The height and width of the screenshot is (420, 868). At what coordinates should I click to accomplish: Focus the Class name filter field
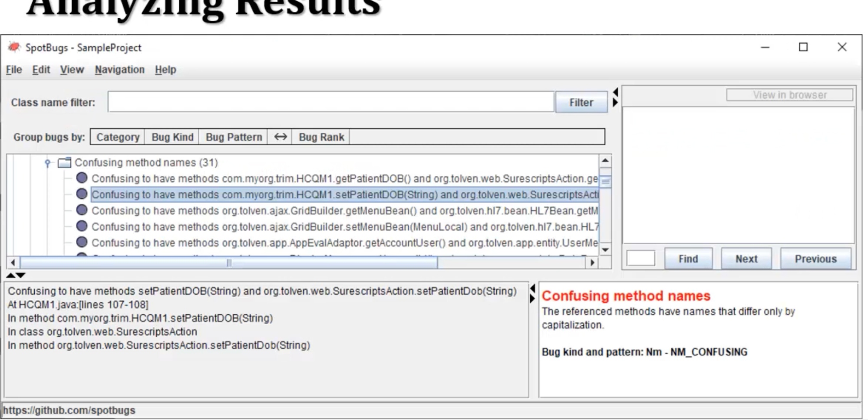(331, 102)
